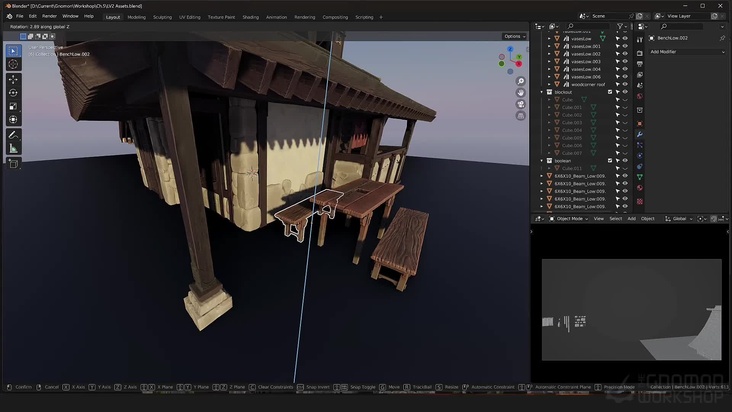Open the outliner display mode dropdown
Screen dimensions: 732x412
pos(554,27)
